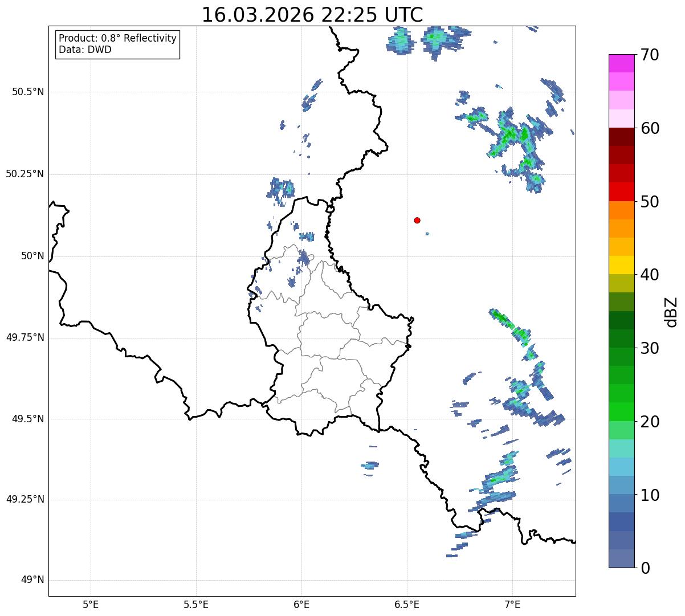Screen dimensions: 685x616
Task: Pick the yellow swatch just above 40
Action: (621, 266)
